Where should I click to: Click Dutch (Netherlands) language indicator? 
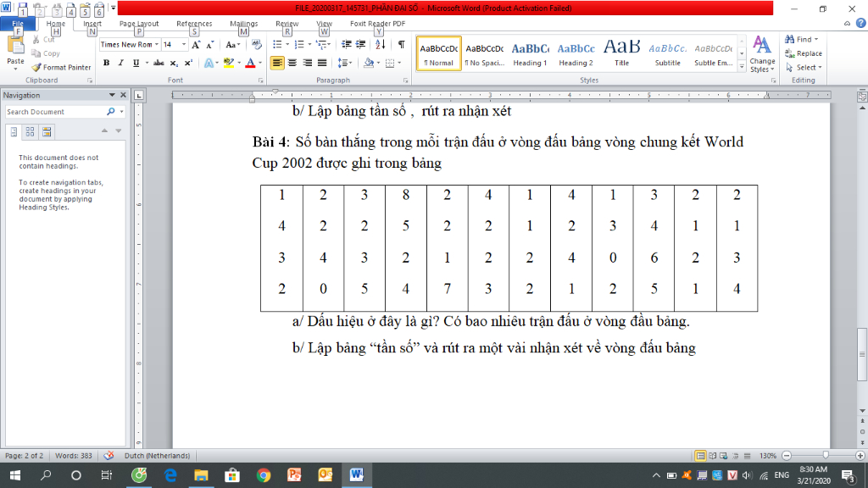pyautogui.click(x=157, y=455)
